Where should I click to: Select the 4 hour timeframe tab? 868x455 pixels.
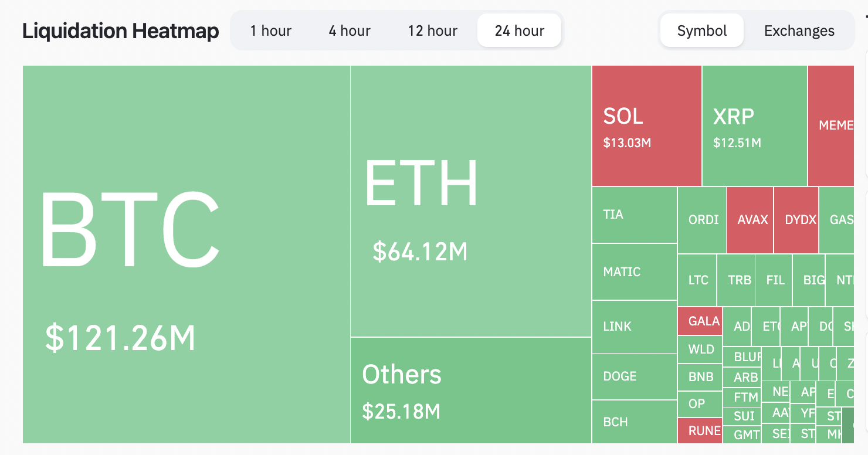[350, 30]
